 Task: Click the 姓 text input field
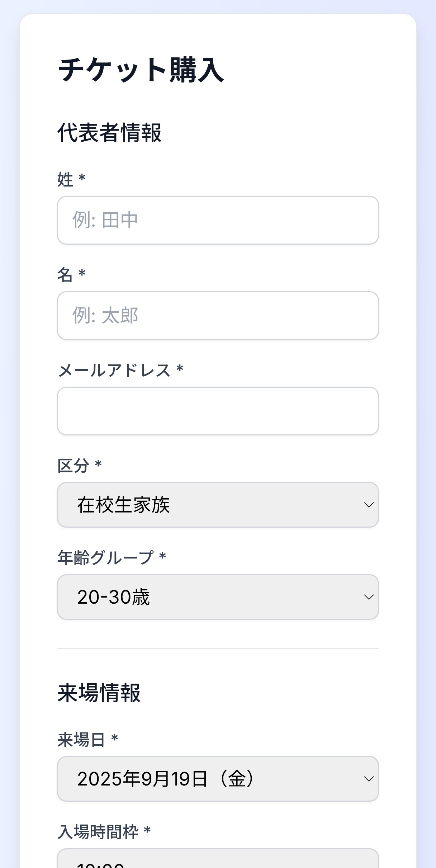point(218,220)
